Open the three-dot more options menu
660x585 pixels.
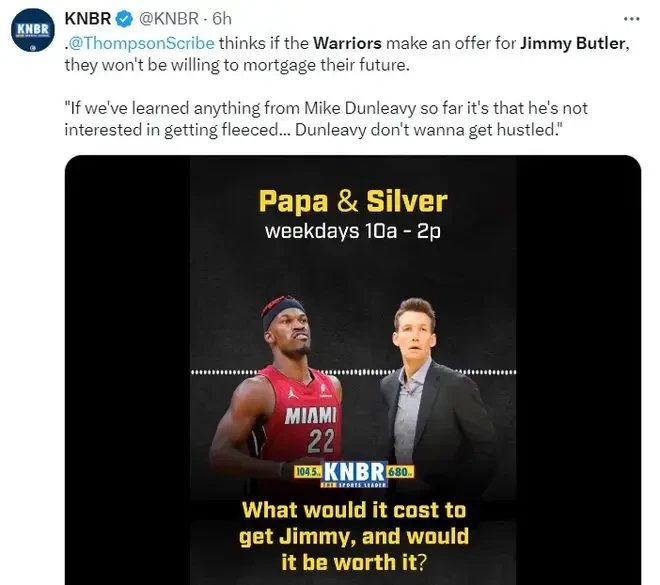pyautogui.click(x=631, y=19)
